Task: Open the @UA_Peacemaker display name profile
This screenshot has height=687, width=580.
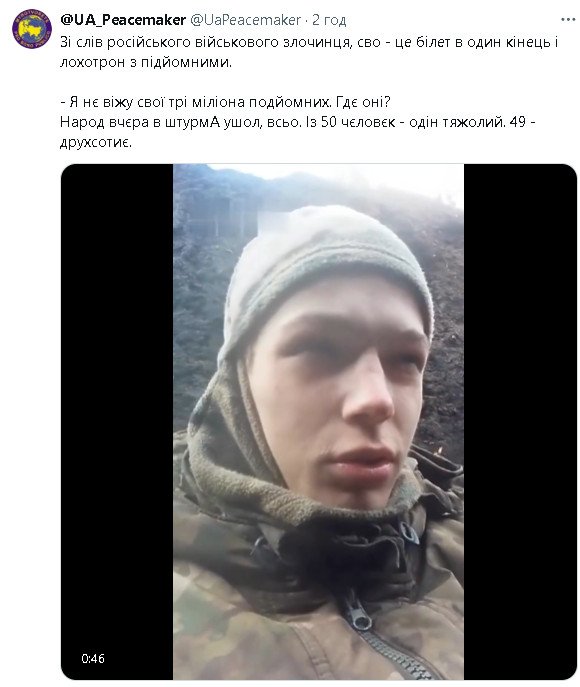Action: coord(123,20)
